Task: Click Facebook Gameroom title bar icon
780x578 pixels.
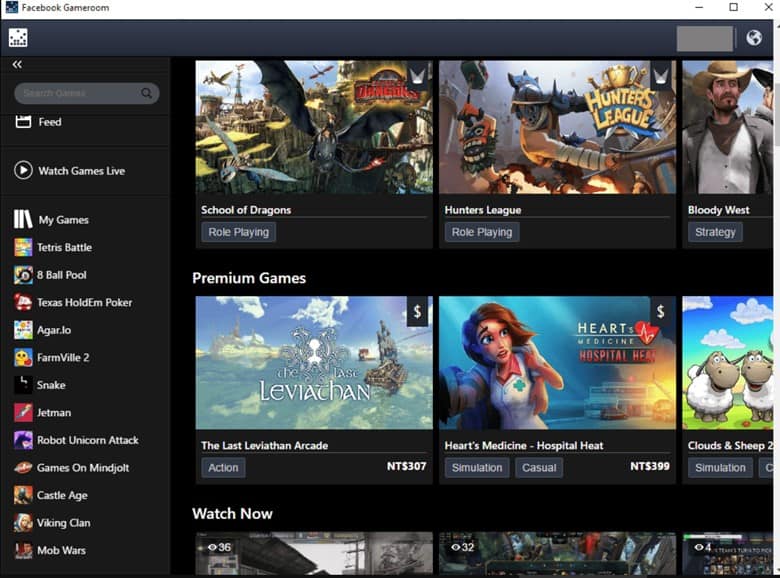Action: (x=11, y=7)
